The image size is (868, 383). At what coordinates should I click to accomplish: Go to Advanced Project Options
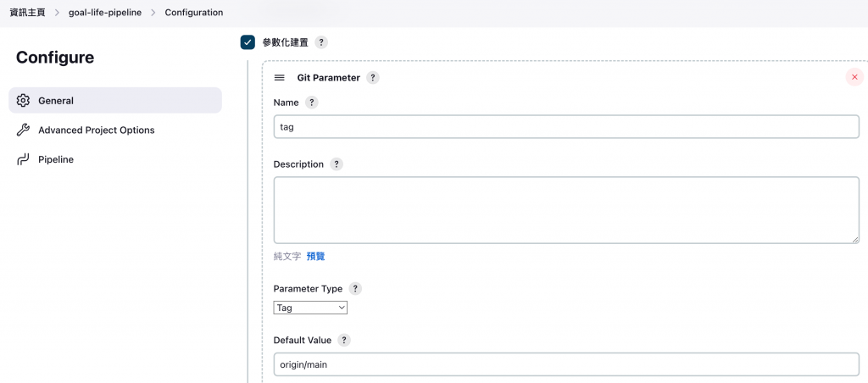pyautogui.click(x=96, y=130)
